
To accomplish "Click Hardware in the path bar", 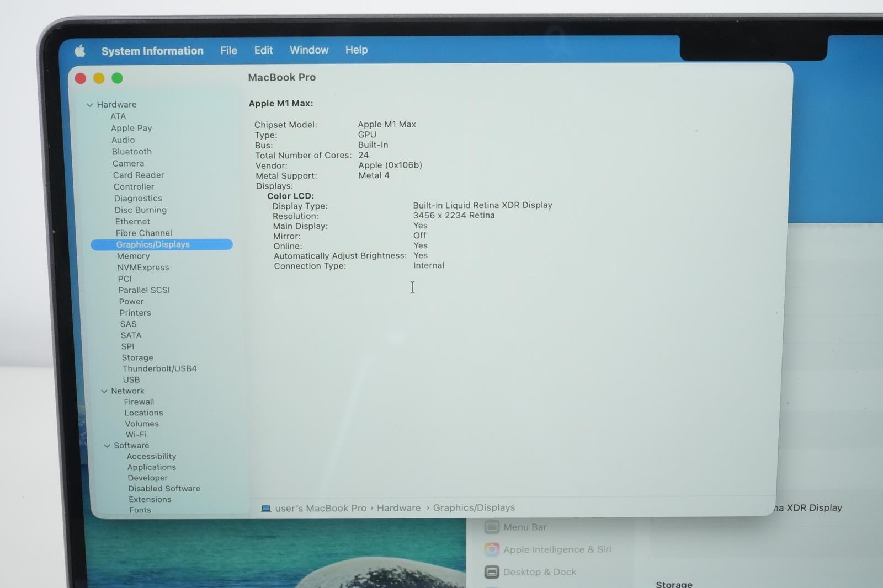I will (398, 508).
